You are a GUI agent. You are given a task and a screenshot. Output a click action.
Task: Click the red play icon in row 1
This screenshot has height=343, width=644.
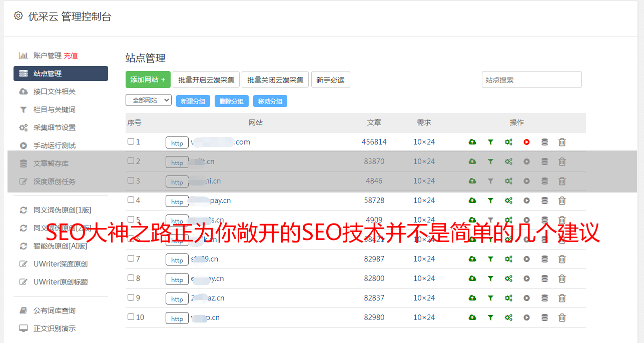pyautogui.click(x=526, y=142)
